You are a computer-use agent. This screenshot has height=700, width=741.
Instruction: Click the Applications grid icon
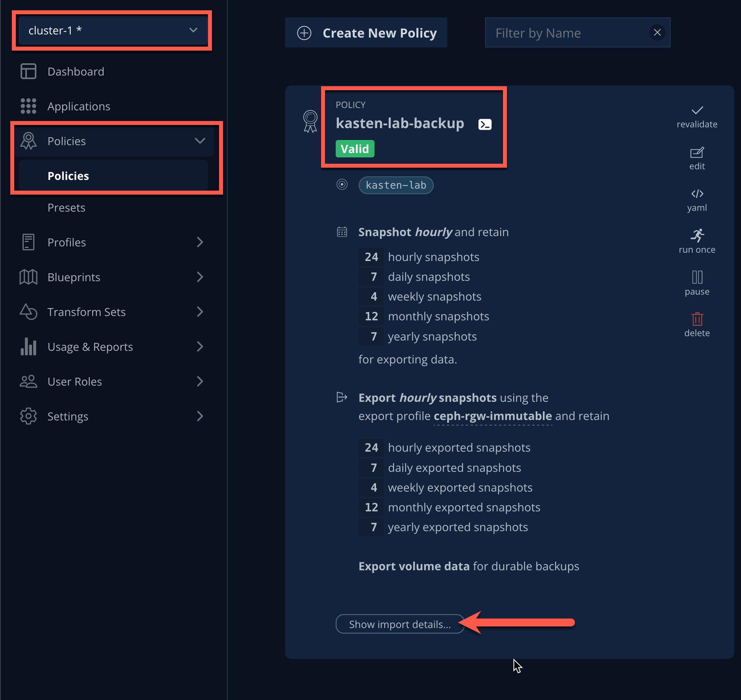click(x=28, y=106)
